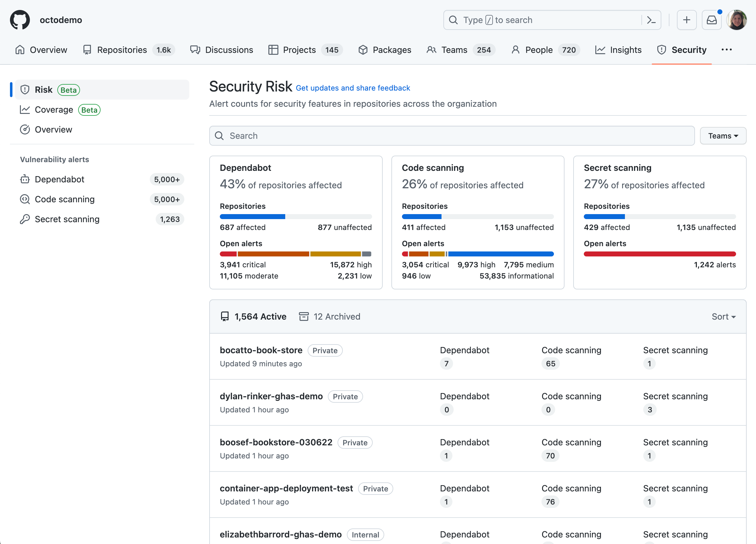
Task: Open the Projects tab
Action: pyautogui.click(x=305, y=49)
